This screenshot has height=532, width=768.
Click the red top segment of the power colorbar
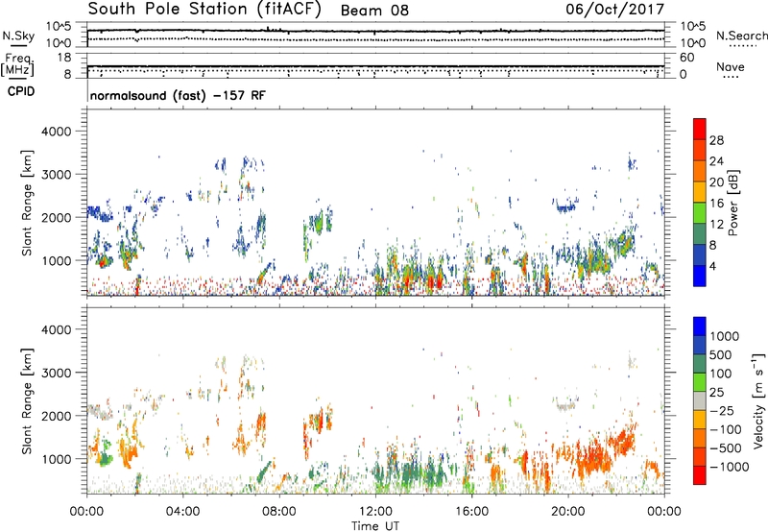(x=700, y=129)
